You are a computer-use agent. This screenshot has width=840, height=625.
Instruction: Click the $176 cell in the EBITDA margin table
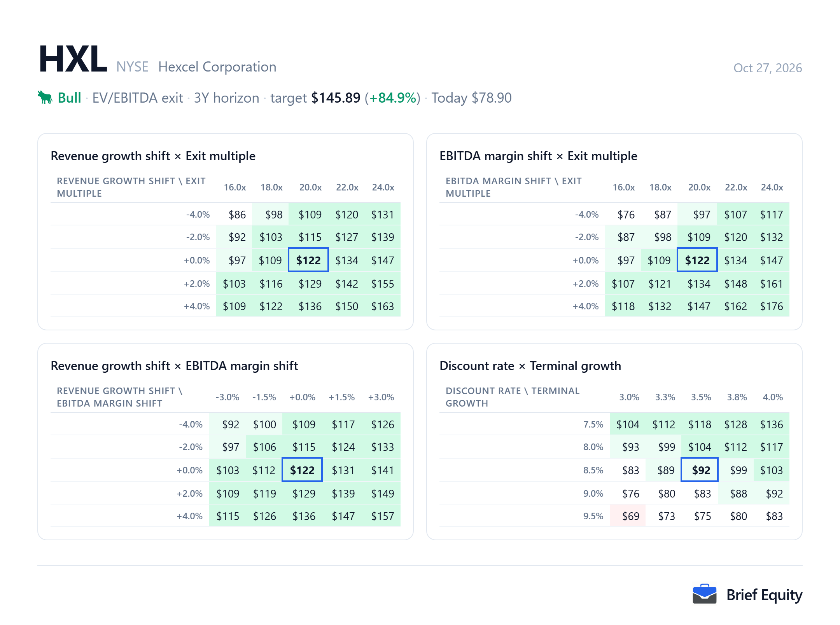[x=771, y=306]
